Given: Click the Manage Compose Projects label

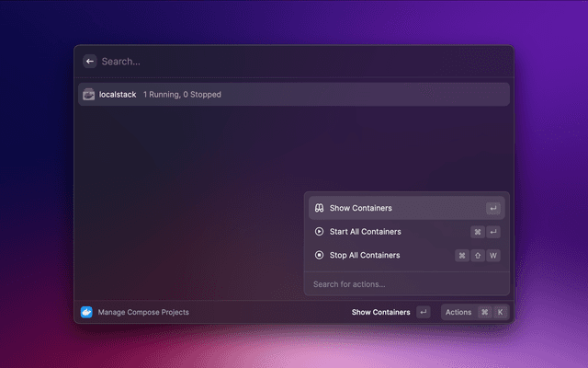Looking at the screenshot, I should tap(143, 312).
